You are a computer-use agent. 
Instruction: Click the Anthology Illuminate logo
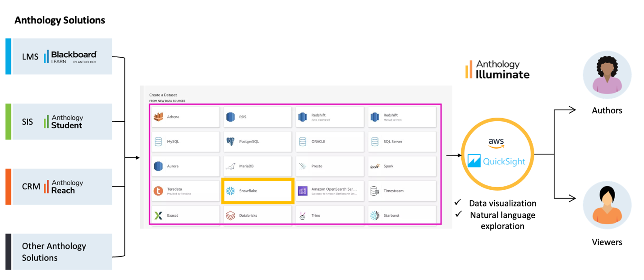coord(497,69)
